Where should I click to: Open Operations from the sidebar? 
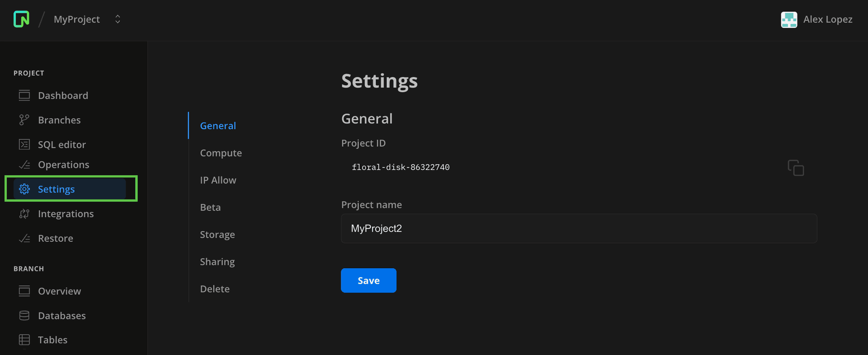(63, 165)
